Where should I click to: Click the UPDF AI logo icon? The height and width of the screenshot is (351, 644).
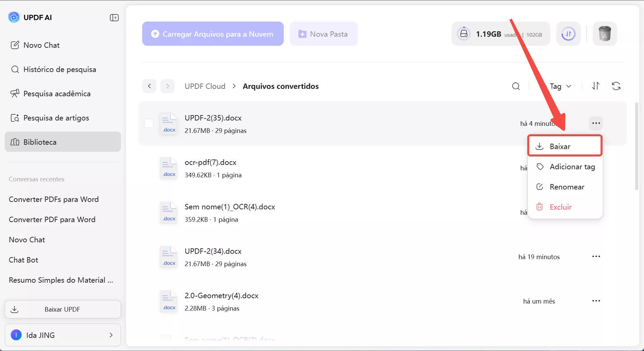coord(14,17)
